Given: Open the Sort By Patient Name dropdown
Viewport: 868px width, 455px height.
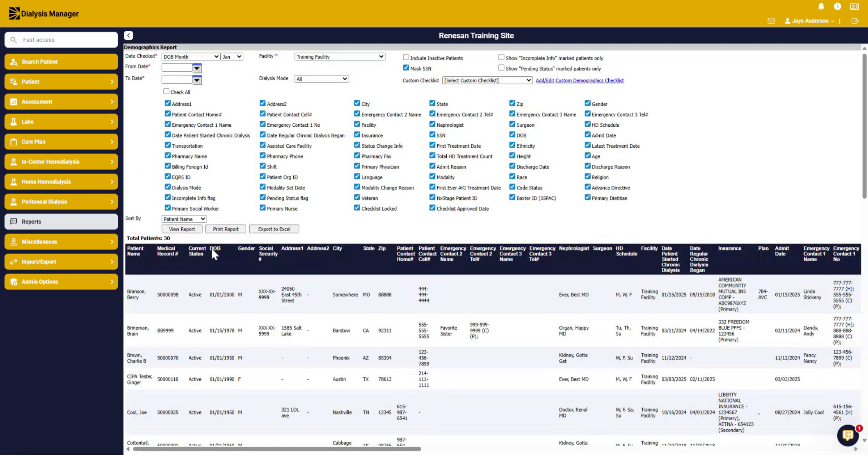Looking at the screenshot, I should coord(184,219).
